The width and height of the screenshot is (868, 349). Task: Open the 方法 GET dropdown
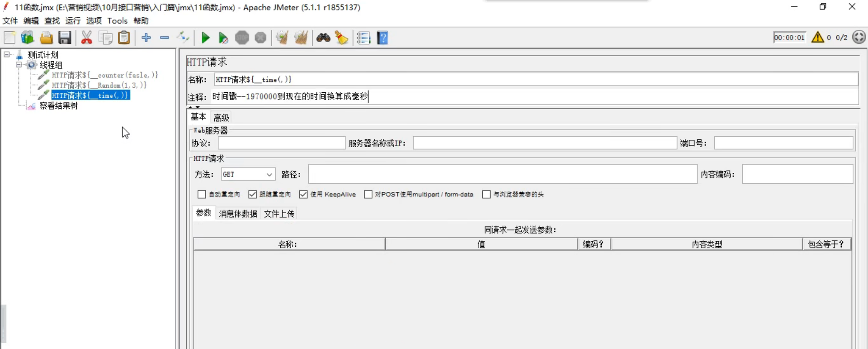pyautogui.click(x=248, y=174)
